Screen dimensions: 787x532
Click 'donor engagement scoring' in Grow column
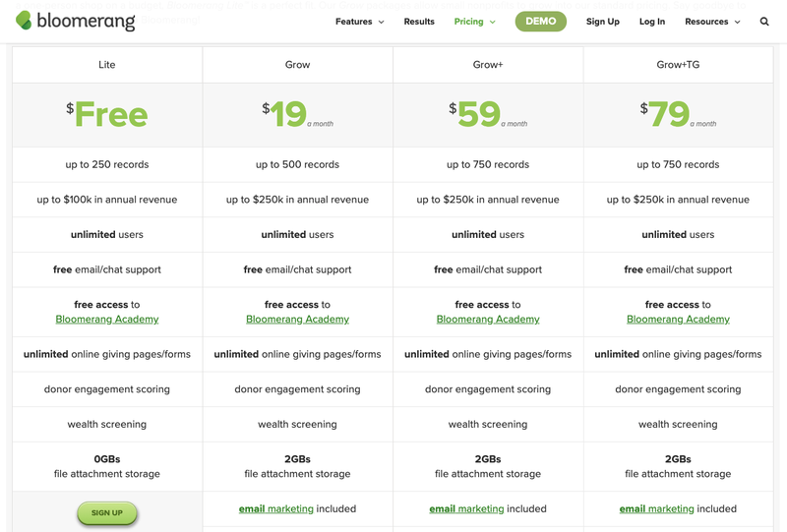pyautogui.click(x=297, y=389)
